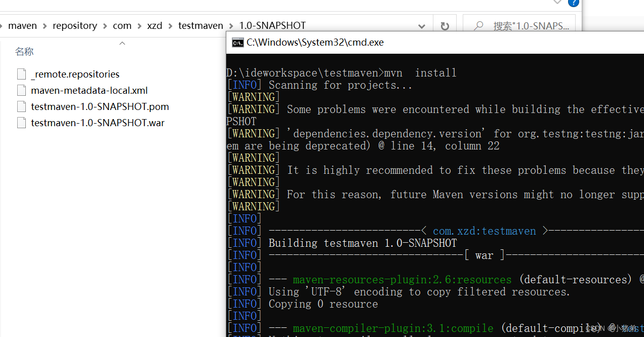Click 'Copying 0 resource' line in cmd
644x337 pixels.
tap(323, 304)
